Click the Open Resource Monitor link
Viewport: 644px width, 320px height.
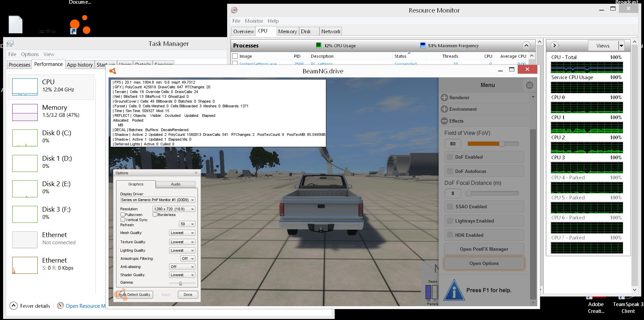click(86, 306)
